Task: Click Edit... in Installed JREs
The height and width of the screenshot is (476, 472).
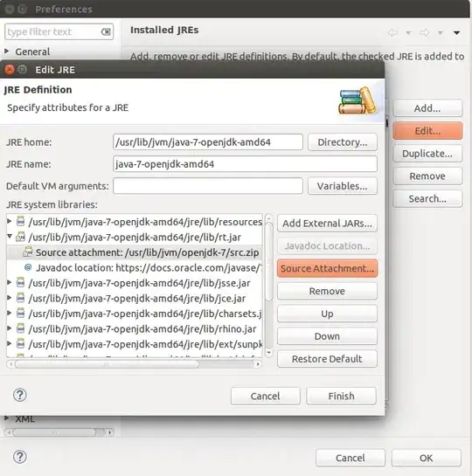Action: coord(427,131)
